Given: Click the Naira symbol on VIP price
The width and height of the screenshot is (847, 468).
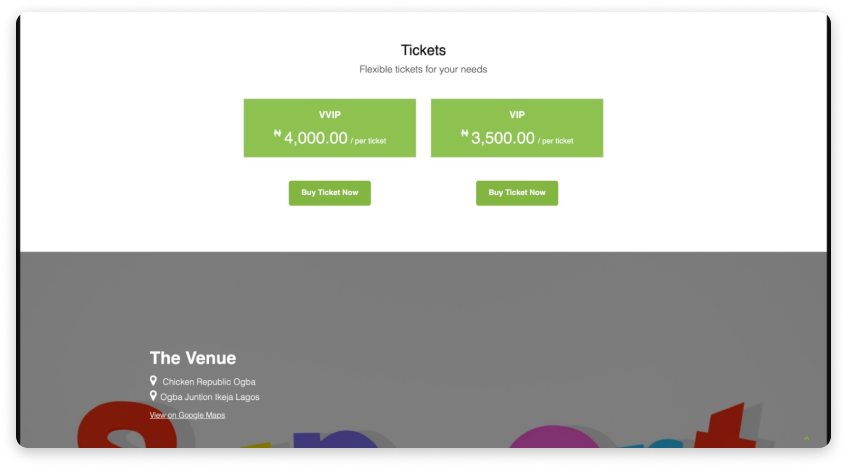Looking at the screenshot, I should point(465,133).
